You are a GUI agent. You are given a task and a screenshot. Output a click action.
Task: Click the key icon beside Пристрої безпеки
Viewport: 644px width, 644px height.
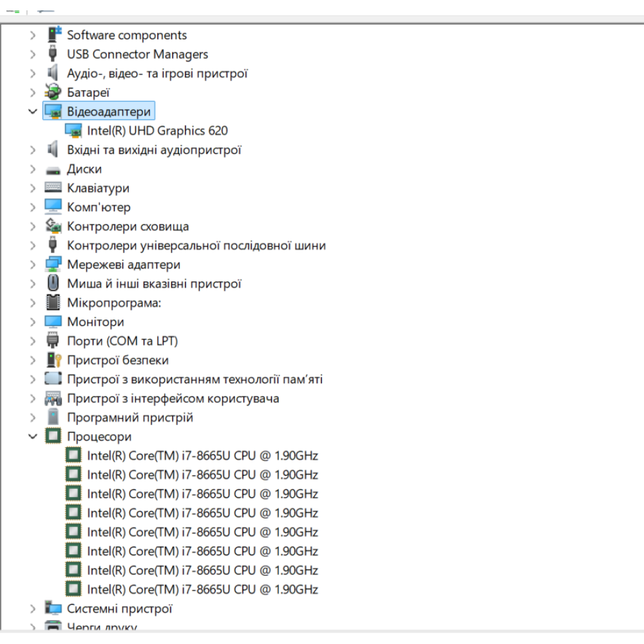coord(53,360)
